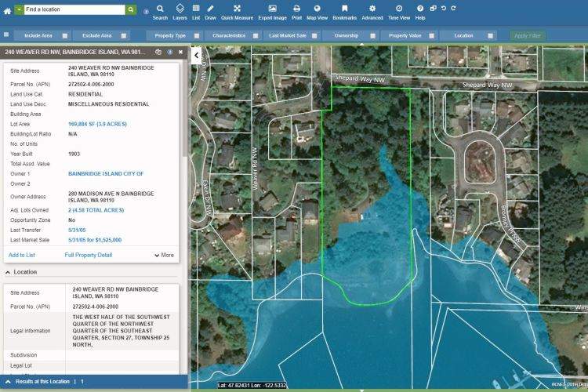The image size is (588, 392).
Task: Open the green search-type dropdown arrow
Action: [x=19, y=9]
